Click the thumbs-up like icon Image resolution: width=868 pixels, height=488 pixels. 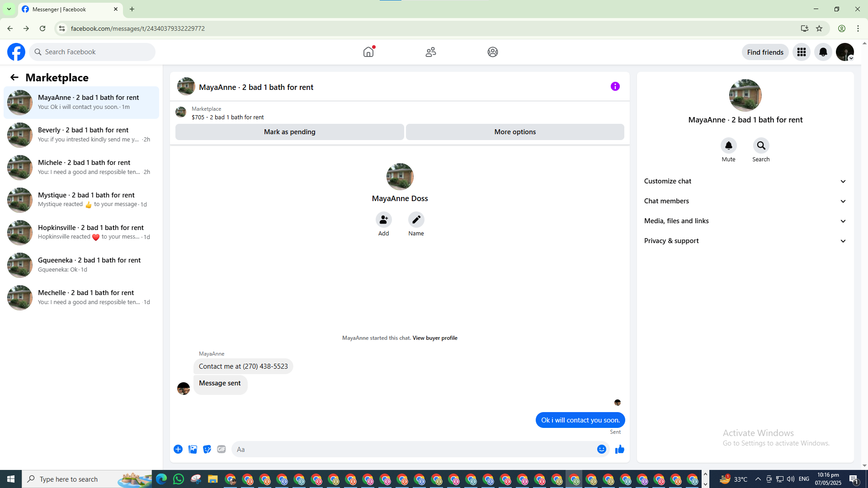[619, 449]
